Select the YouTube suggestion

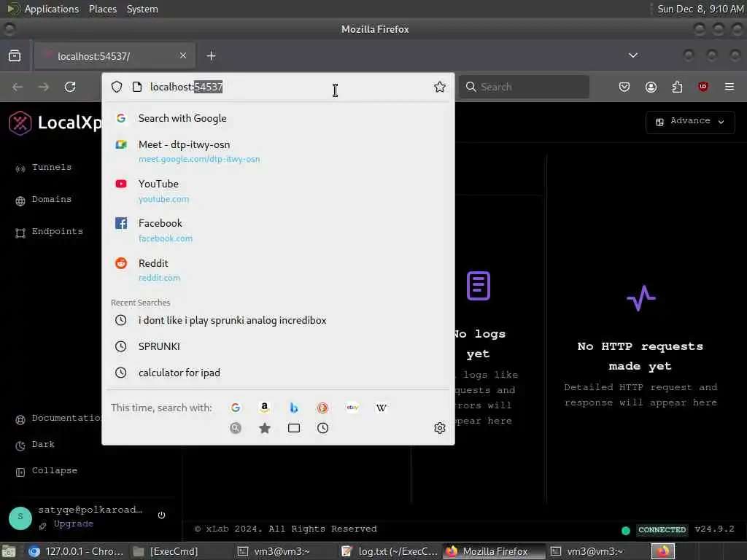278,190
